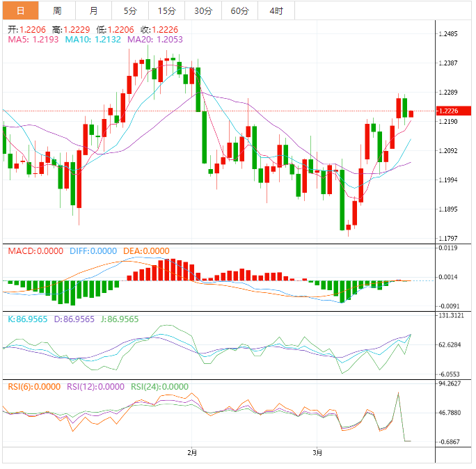Click the red 1.2226 current price tag
This screenshot has height=469, width=476.
point(453,111)
